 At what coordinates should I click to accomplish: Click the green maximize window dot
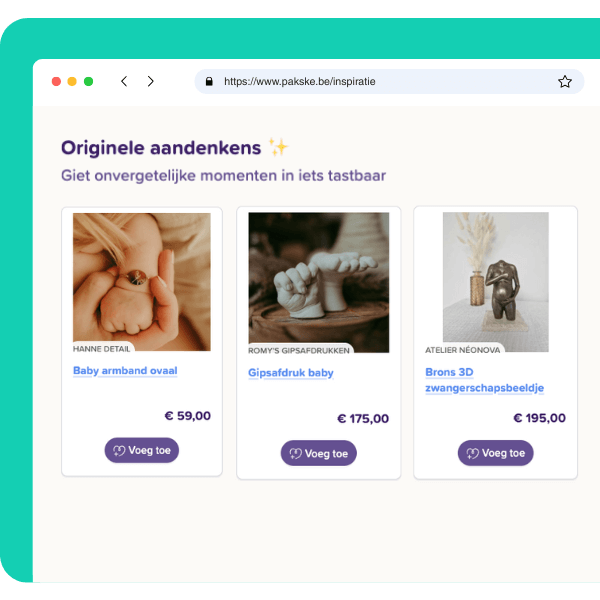click(x=88, y=81)
